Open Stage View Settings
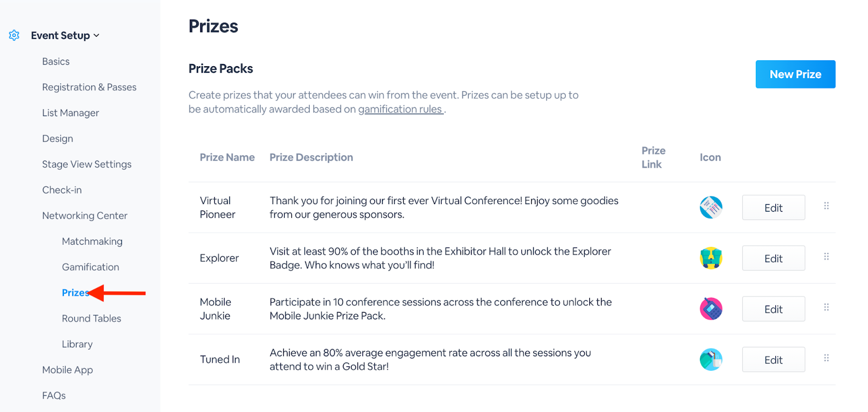This screenshot has width=868, height=412. coord(87,164)
